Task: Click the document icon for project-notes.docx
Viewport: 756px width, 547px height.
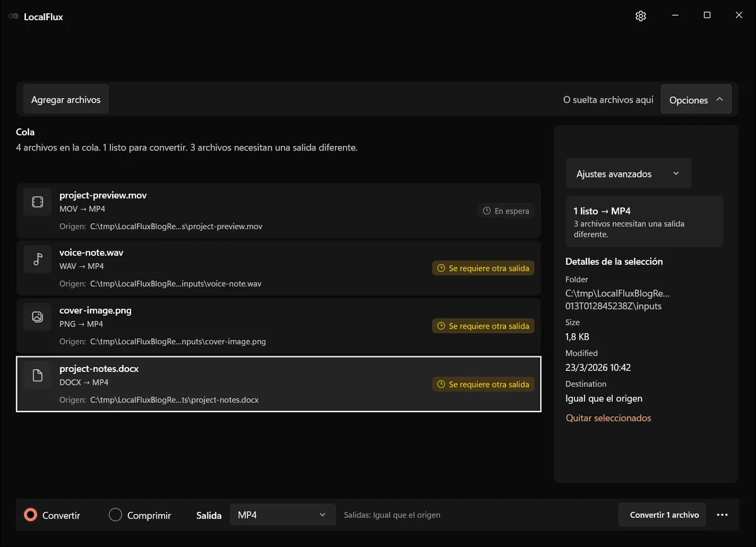Action: tap(37, 376)
